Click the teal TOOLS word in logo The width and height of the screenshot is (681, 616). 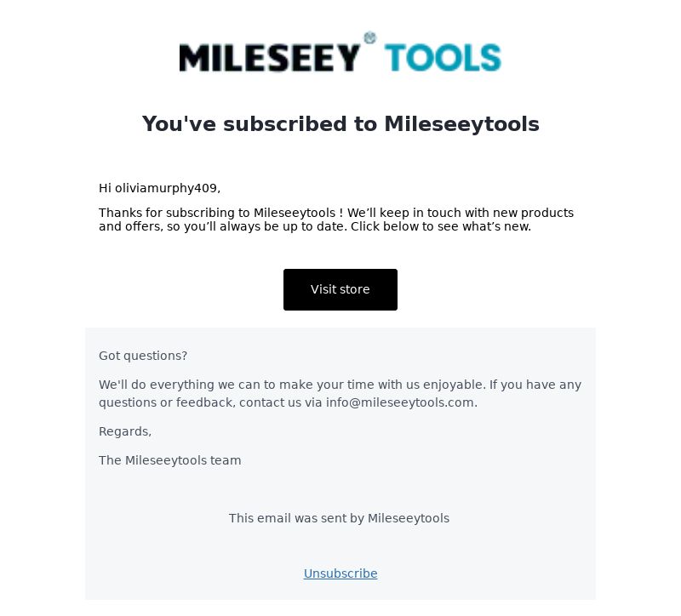click(443, 57)
